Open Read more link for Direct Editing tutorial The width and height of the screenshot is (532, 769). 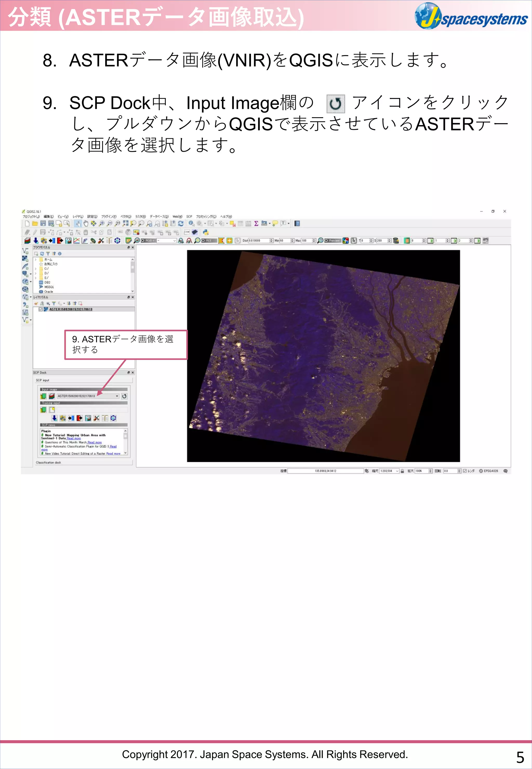pos(113,453)
